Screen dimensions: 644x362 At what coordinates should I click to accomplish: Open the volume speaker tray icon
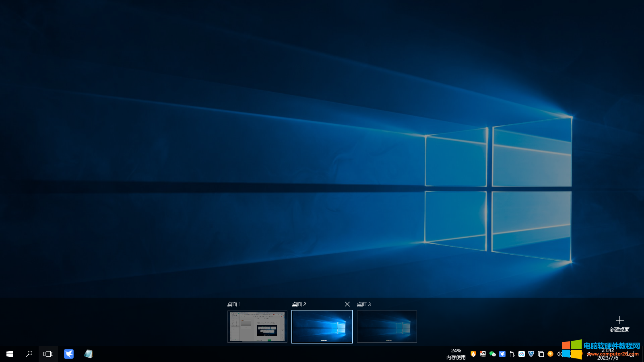pyautogui.click(x=559, y=354)
